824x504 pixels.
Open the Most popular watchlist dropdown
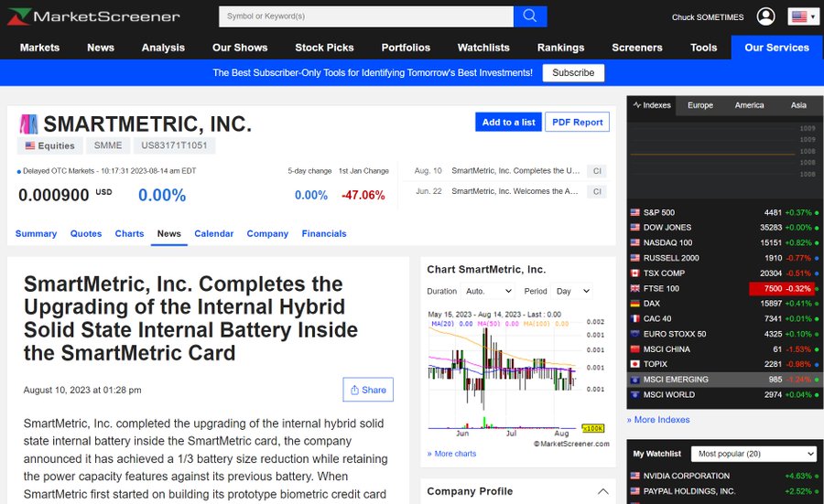(754, 454)
